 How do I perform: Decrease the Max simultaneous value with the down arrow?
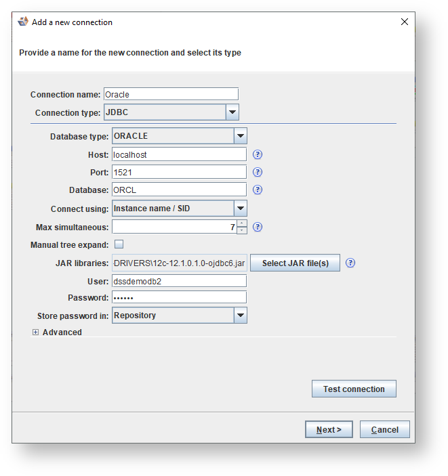coord(242,231)
